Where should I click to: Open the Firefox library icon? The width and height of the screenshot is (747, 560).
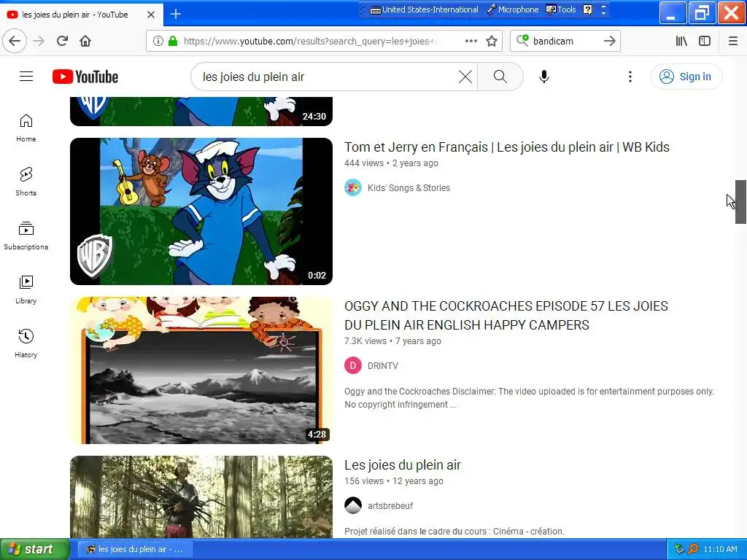coord(681,41)
